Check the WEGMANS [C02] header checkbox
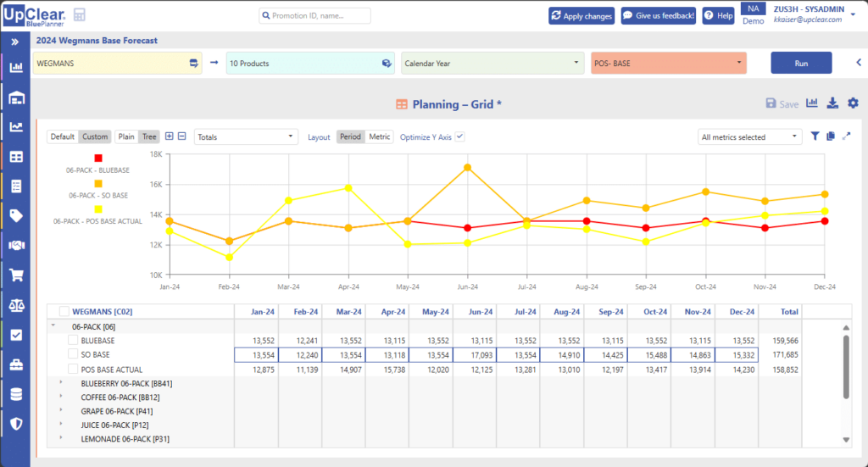 (64, 312)
